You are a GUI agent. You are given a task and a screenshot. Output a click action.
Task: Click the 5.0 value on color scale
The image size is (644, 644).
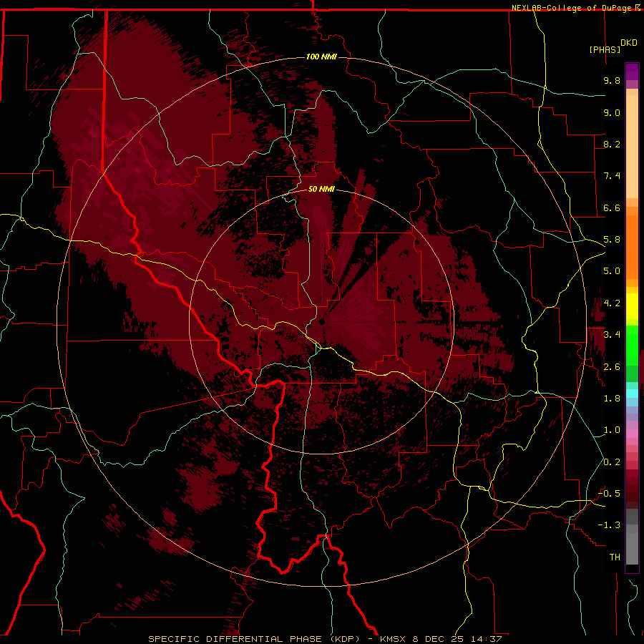[612, 271]
